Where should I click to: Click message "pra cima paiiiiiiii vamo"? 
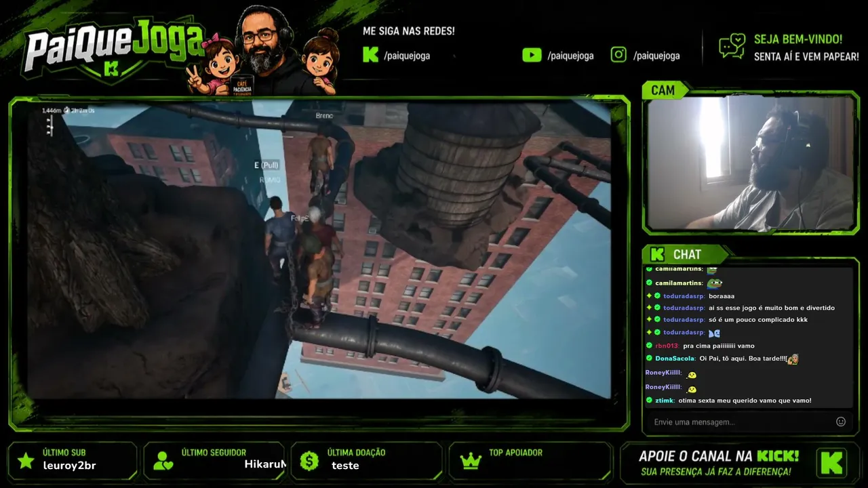[x=719, y=346]
